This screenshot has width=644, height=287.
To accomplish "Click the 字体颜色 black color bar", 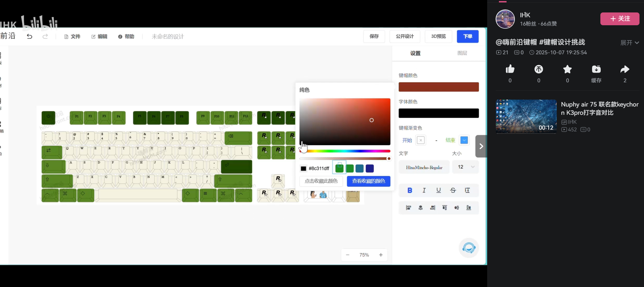I will (439, 113).
